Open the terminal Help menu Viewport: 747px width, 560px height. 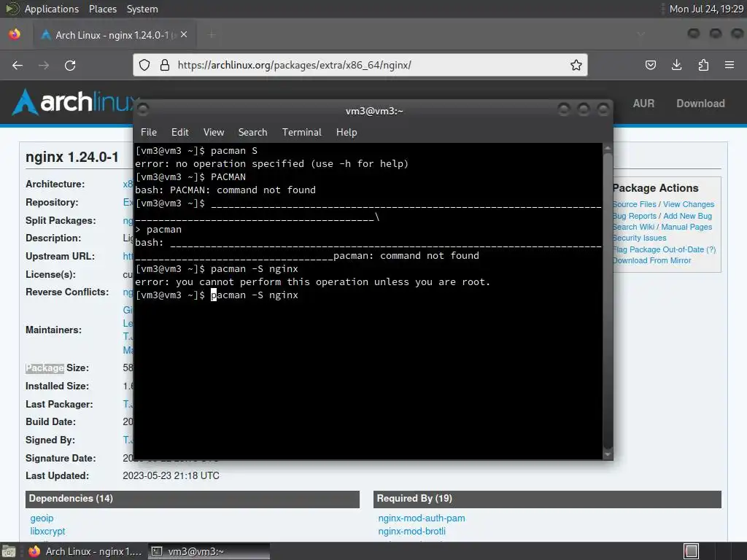click(347, 133)
